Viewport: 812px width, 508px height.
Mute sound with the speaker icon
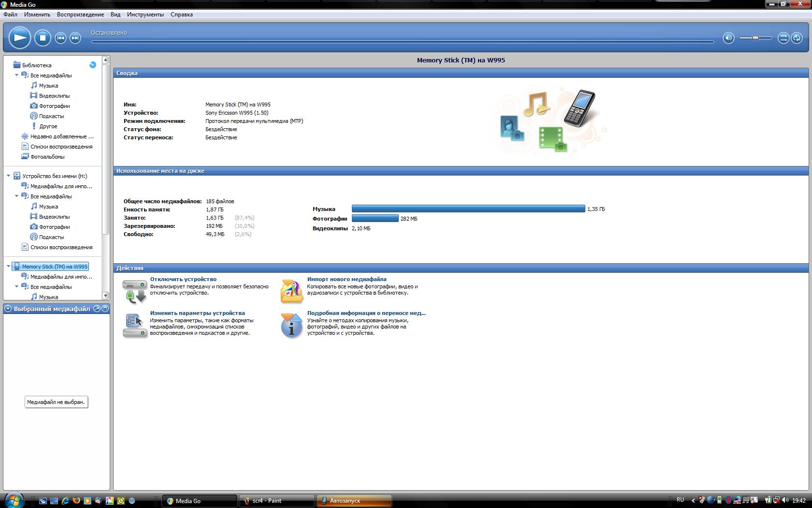[728, 38]
